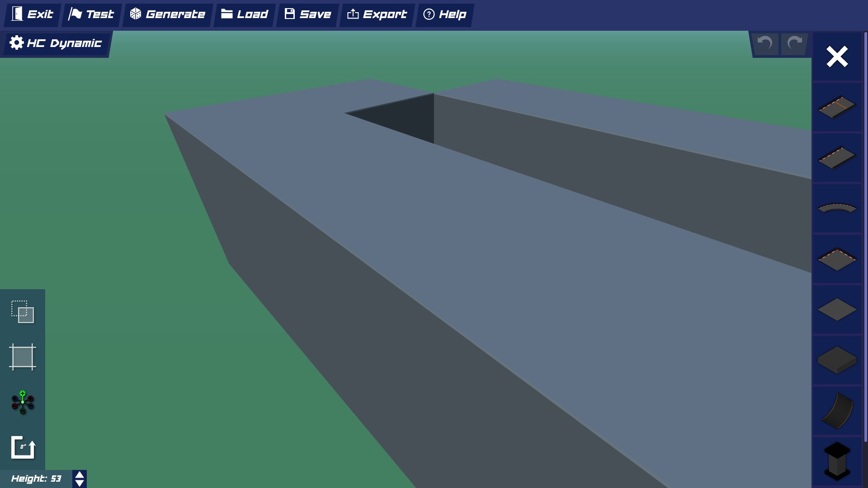Click the Undo arrow
The width and height of the screenshot is (868, 488).
click(x=765, y=44)
